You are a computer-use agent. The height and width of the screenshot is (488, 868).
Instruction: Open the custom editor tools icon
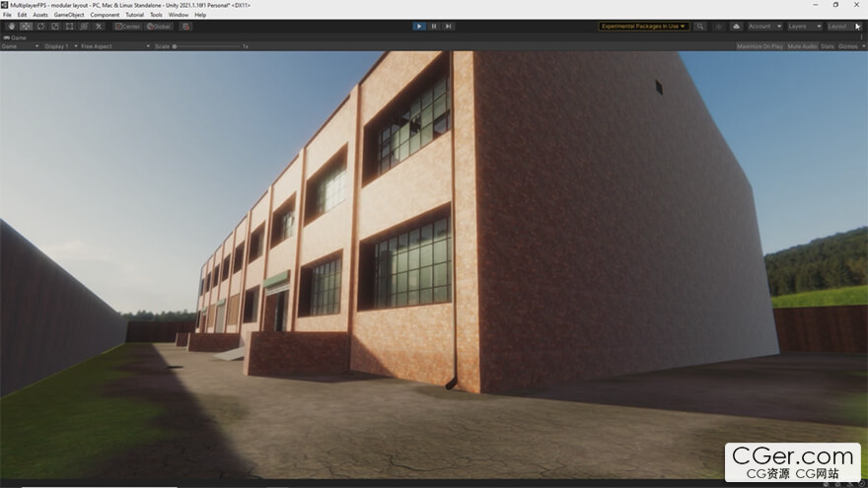(99, 27)
